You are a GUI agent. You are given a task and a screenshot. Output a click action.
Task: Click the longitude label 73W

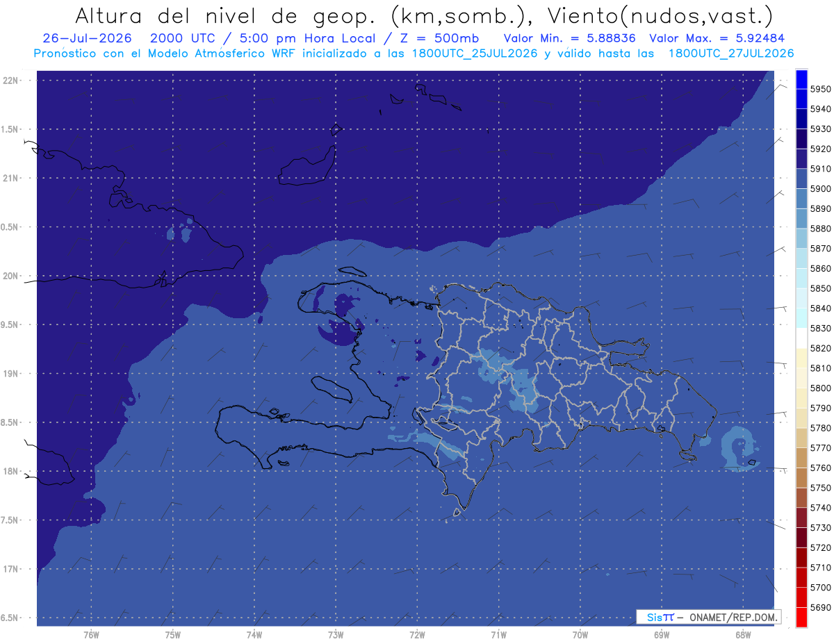pyautogui.click(x=336, y=635)
